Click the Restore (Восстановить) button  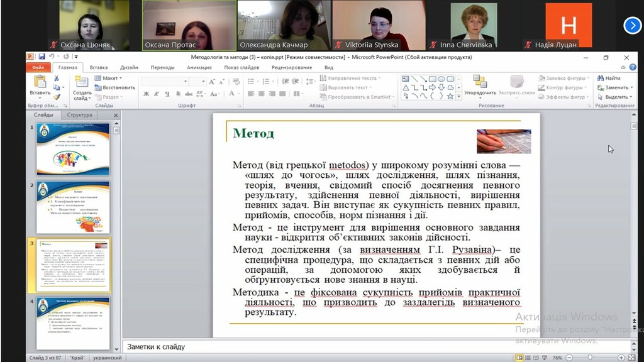(x=114, y=88)
